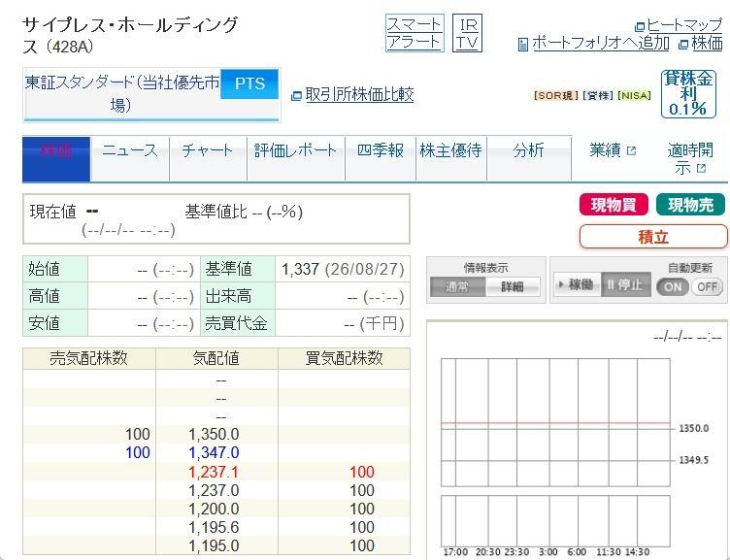Click the popup icon beside 株価 link
Image resolution: width=730 pixels, height=560 pixels.
pyautogui.click(x=683, y=45)
